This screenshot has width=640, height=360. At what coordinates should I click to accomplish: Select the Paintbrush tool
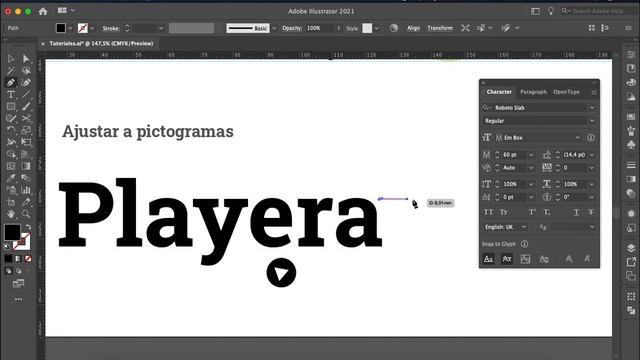click(x=26, y=107)
